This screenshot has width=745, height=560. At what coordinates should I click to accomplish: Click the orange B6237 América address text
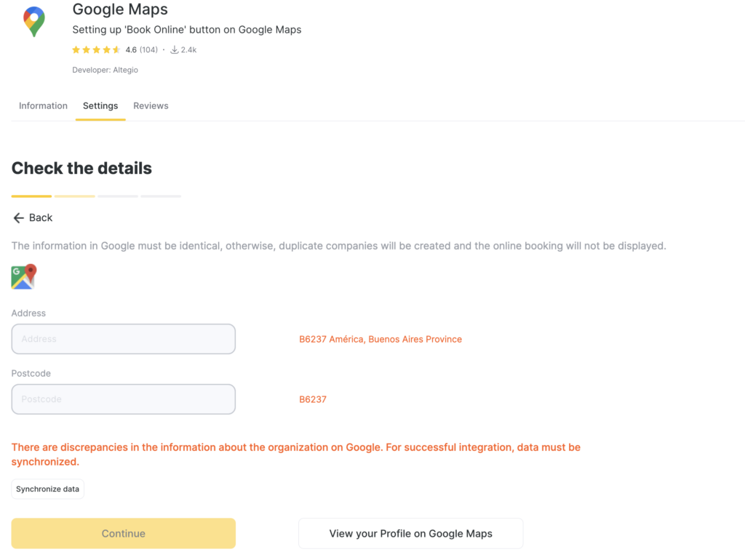pos(381,339)
